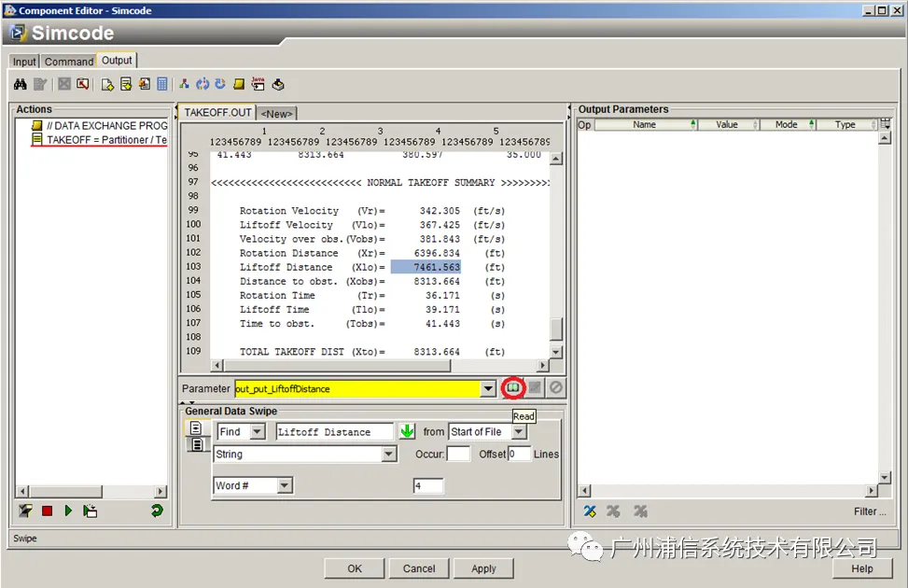The width and height of the screenshot is (908, 588).
Task: Click the step-run icon under Actions
Action: coord(90,511)
